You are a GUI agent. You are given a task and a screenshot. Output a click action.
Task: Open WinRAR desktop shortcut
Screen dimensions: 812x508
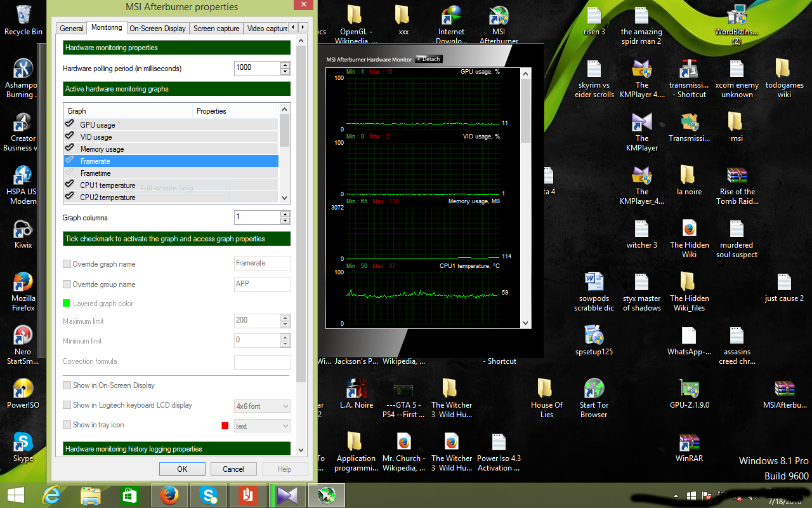(x=689, y=447)
